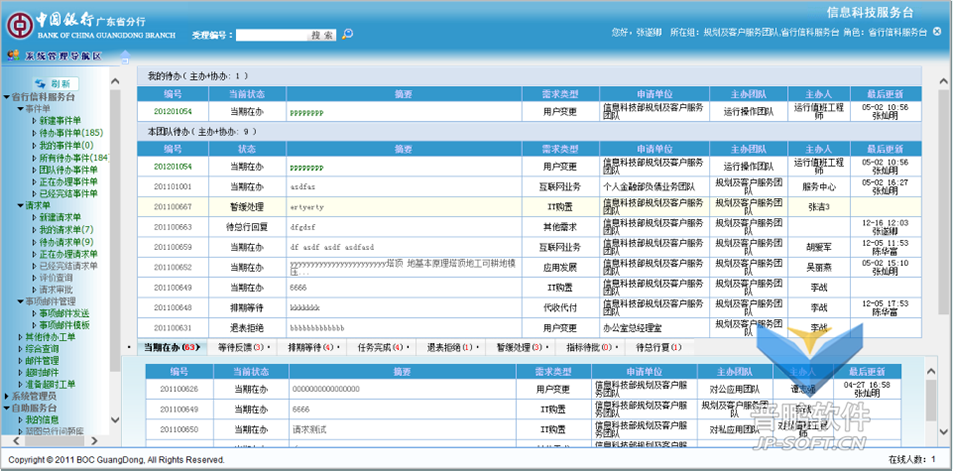Click the logout X icon at top right
953x471 pixels.
click(937, 32)
